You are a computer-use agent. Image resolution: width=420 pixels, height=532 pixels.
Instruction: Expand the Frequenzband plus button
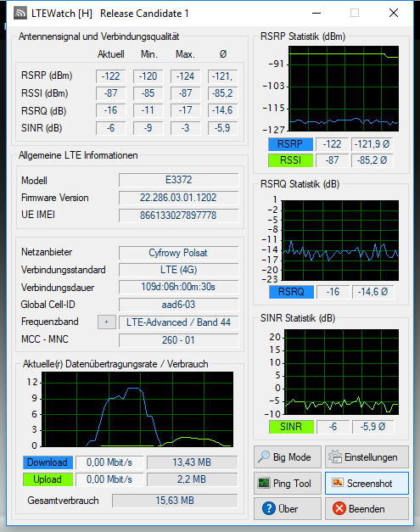click(x=107, y=322)
